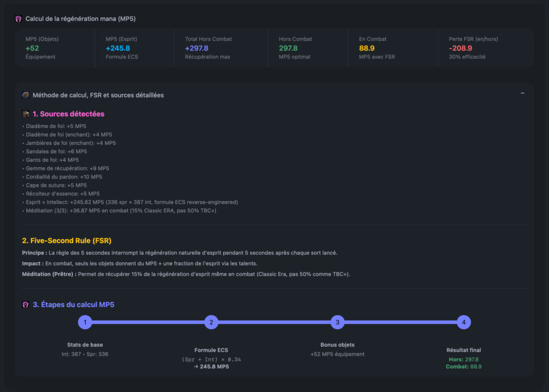Select step circle 2 for Formule ECS
Viewport: 549px width, 392px height.
coord(211,322)
